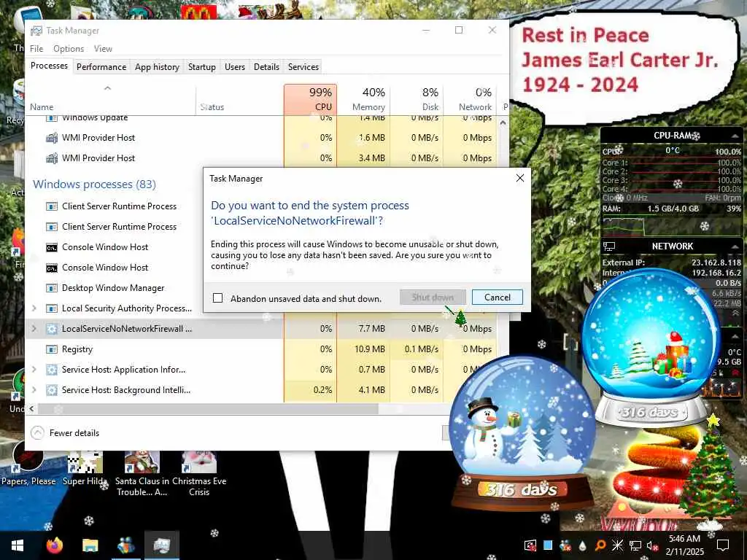Screen dimensions: 747x560
Task: Select second Client Server Runtime Process icon
Action: point(52,227)
